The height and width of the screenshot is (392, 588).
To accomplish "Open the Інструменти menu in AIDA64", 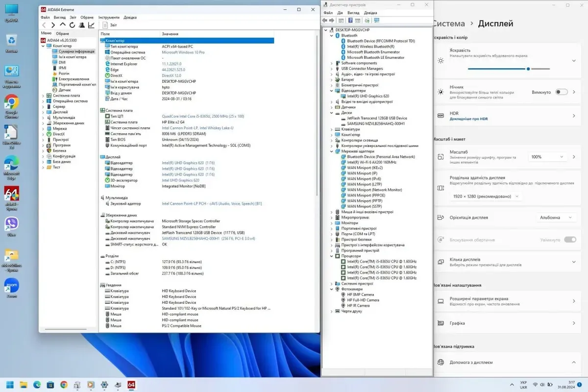I will click(108, 17).
